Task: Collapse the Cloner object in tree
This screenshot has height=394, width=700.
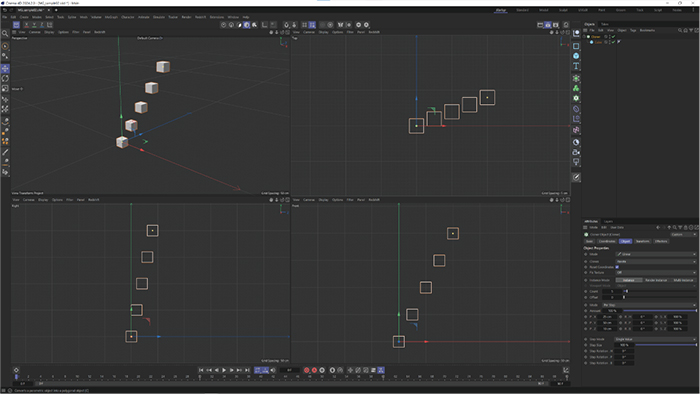Action: [x=584, y=37]
